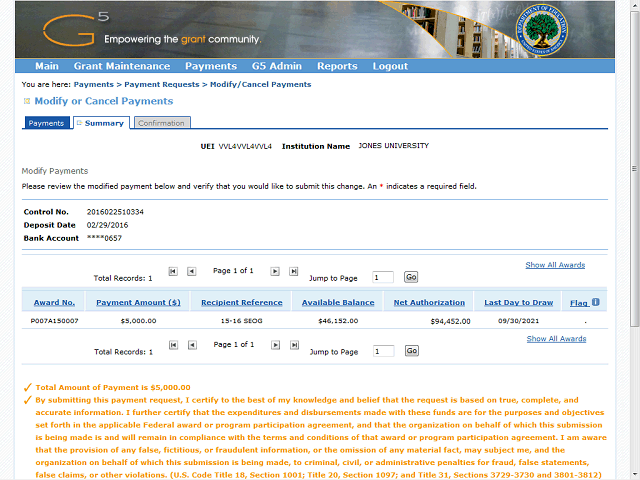Open the Payments menu in navigation bar
640x480 pixels.
[211, 66]
